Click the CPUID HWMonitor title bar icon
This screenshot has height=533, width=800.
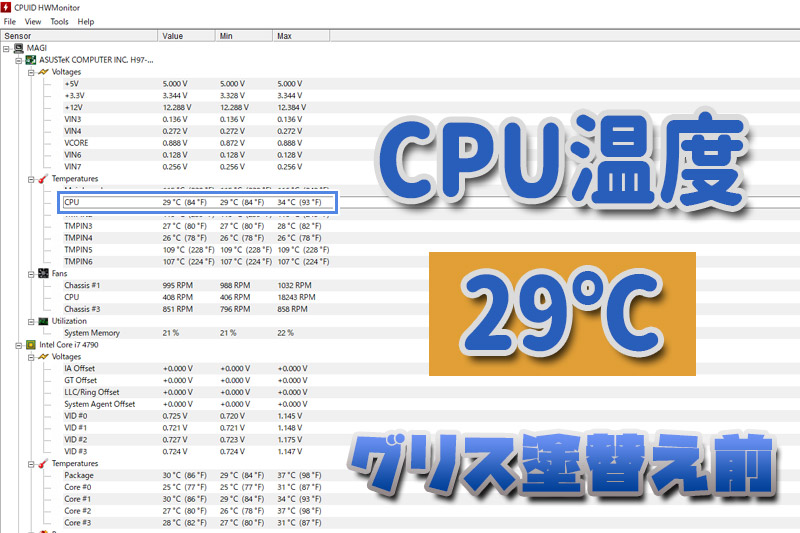6,7
